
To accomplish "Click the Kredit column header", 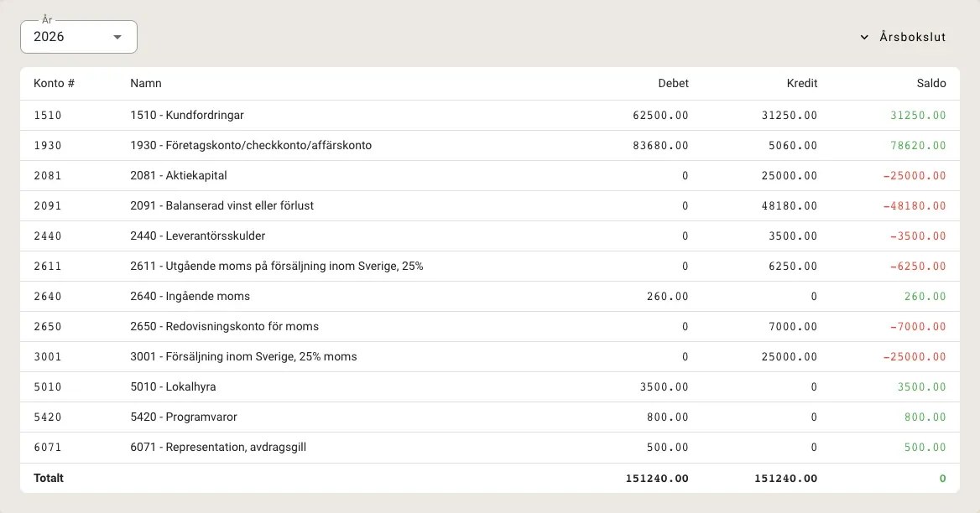I will coord(802,83).
